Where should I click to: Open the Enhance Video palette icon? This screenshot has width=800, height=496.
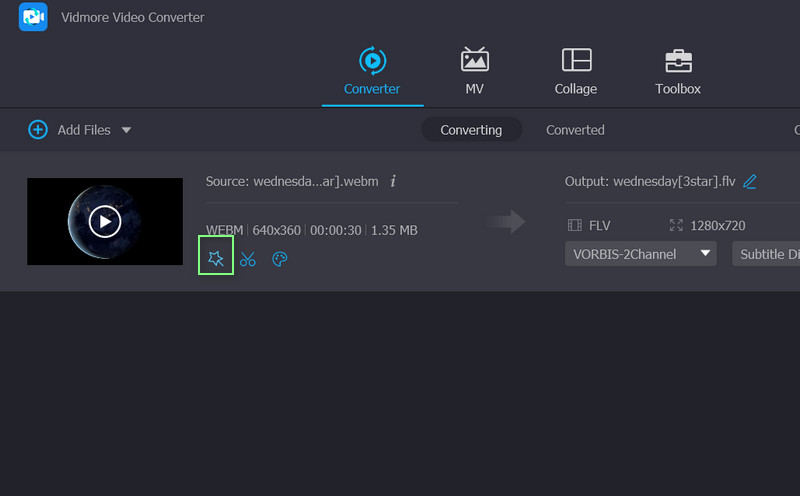point(280,259)
